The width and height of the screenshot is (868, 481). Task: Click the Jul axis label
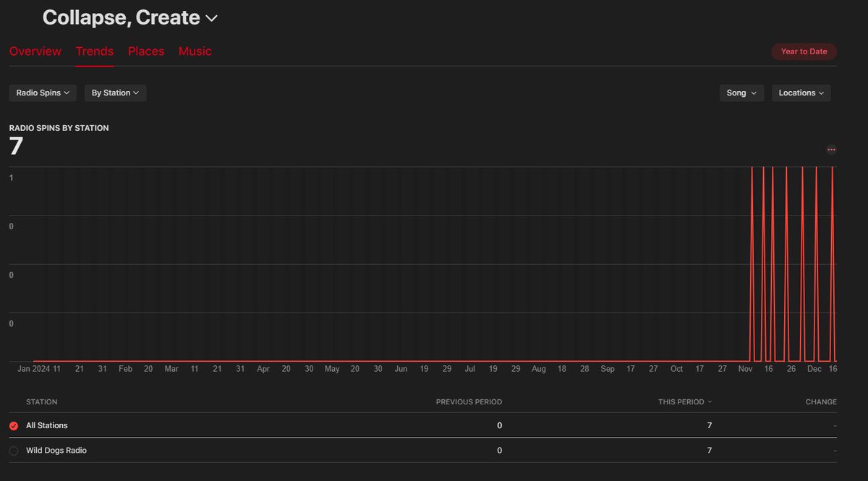pyautogui.click(x=470, y=369)
